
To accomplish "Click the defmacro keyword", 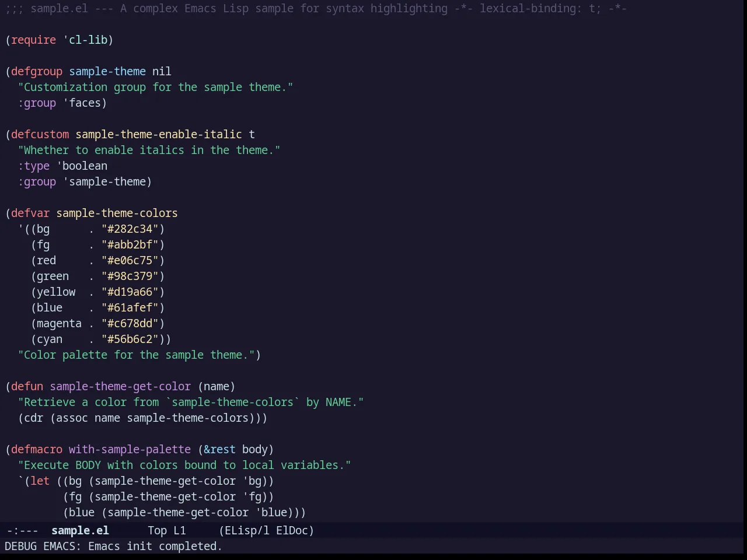I will coord(37,449).
